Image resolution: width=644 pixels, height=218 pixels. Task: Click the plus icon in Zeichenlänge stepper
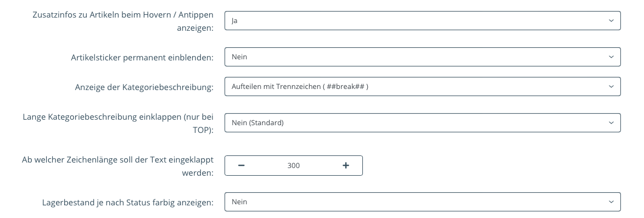pyautogui.click(x=346, y=165)
